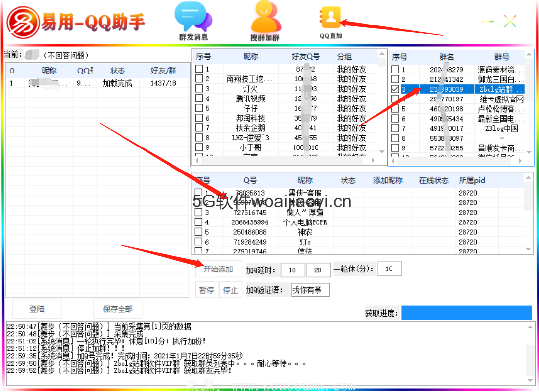Sort group list by 群号 header
Screen dimensions: 539x392
pos(502,57)
